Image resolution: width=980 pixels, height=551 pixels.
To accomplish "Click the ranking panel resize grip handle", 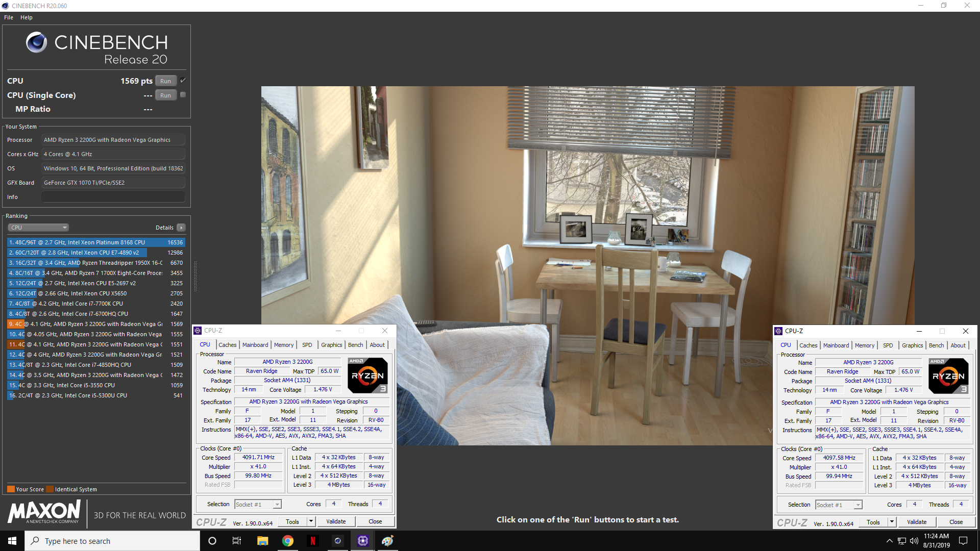I will [x=195, y=275].
